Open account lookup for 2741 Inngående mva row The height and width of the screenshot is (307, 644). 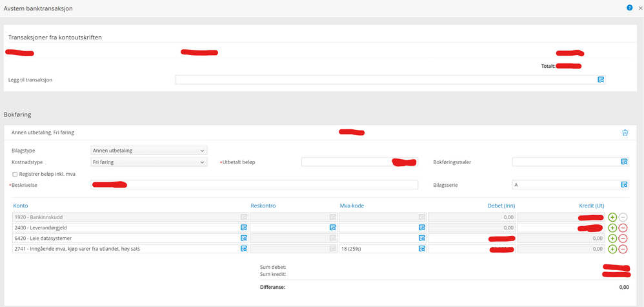point(243,249)
